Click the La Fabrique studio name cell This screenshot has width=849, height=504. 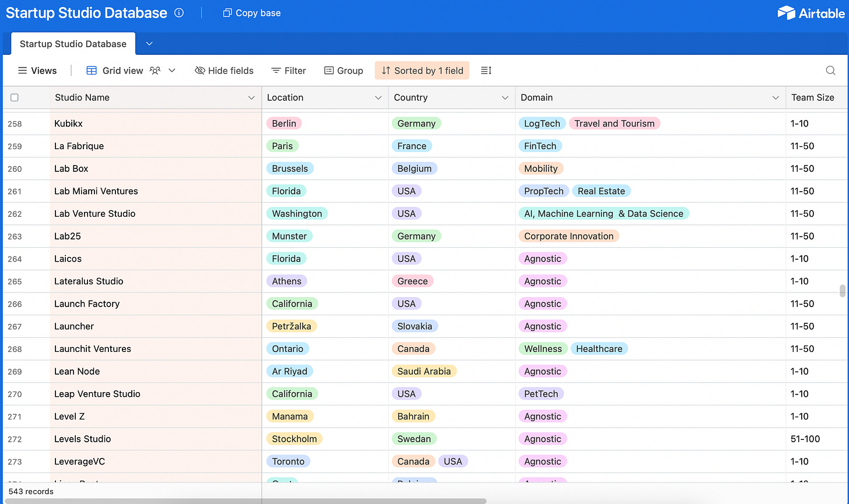[156, 146]
